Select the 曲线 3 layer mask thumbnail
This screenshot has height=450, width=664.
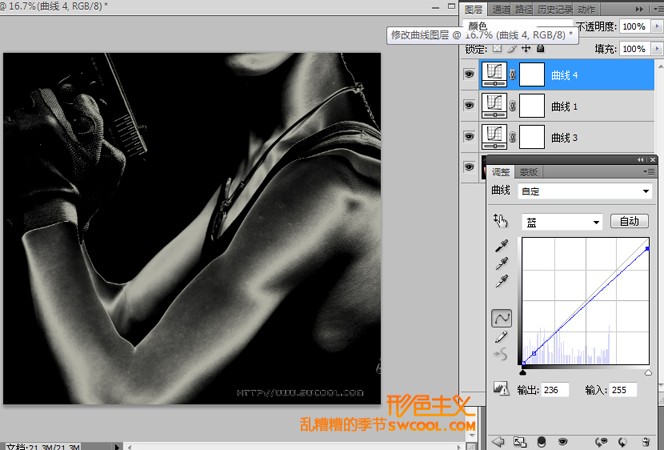[532, 137]
